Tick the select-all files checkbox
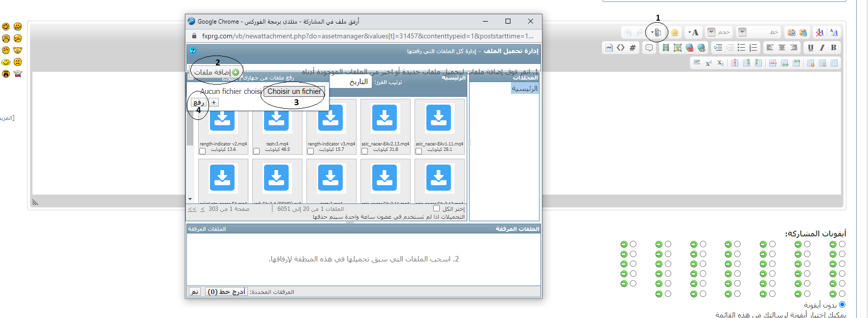This screenshot has width=868, height=318. point(436,208)
